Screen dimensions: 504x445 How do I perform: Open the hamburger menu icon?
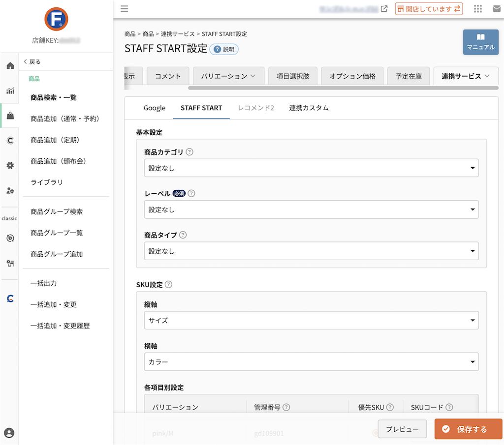click(x=125, y=9)
